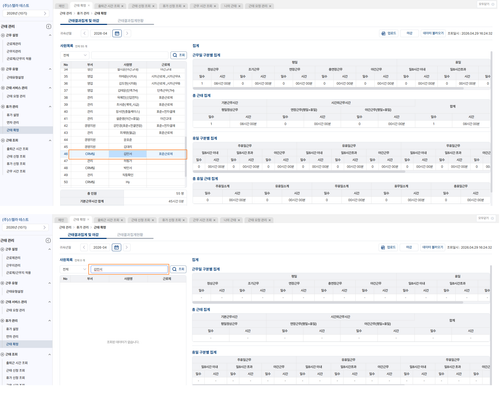The width and height of the screenshot is (500, 402).
Task: Collapse the 근태 서비스 관리 group in upper sidebar
Action: [50, 88]
